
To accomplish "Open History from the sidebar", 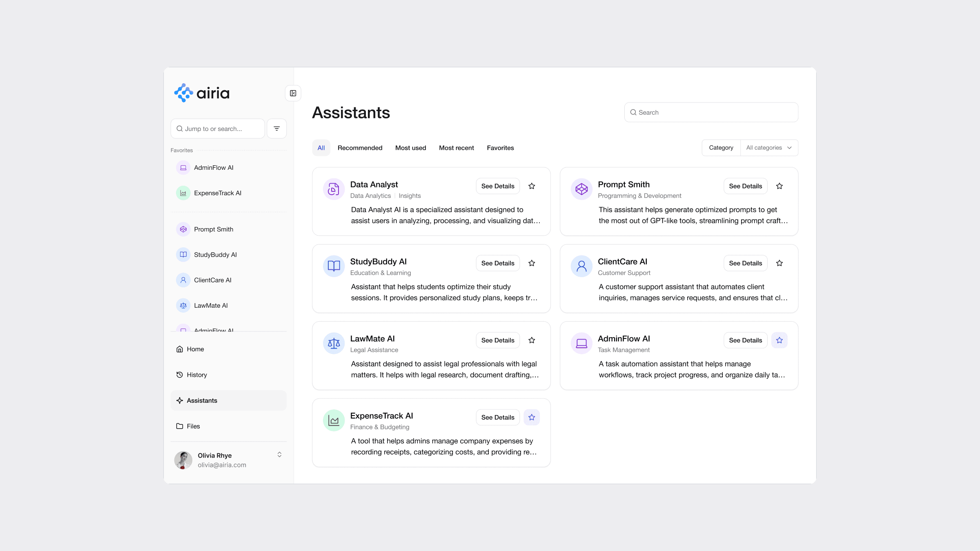I will [197, 375].
